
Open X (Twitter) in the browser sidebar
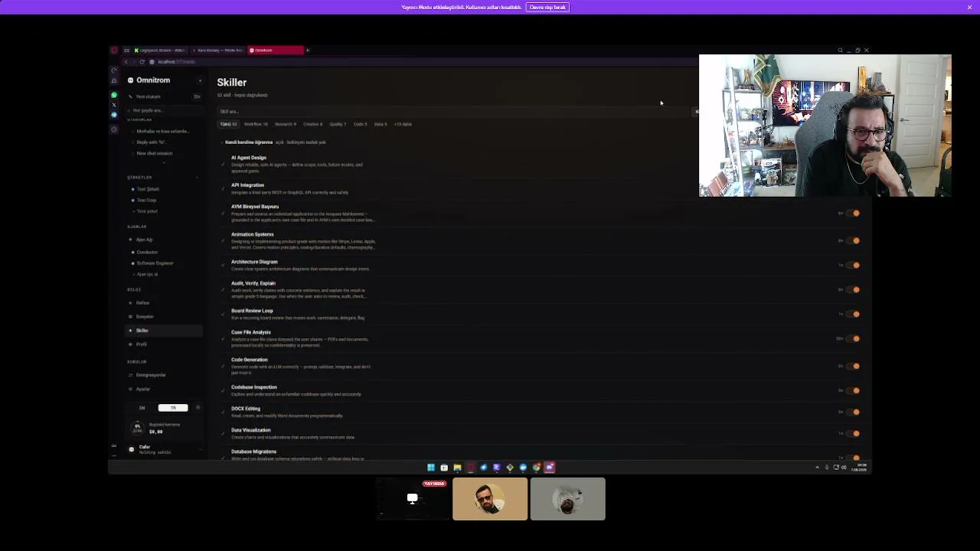[x=114, y=105]
